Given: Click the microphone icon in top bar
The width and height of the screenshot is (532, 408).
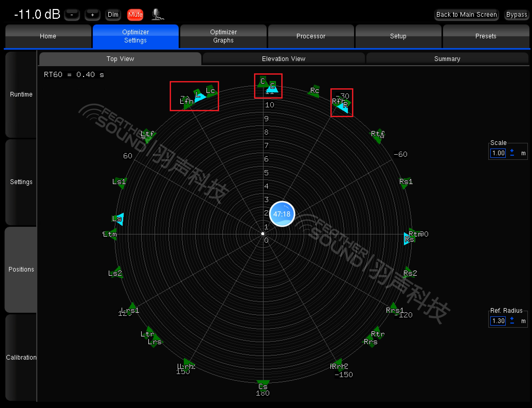Looking at the screenshot, I should pos(157,14).
